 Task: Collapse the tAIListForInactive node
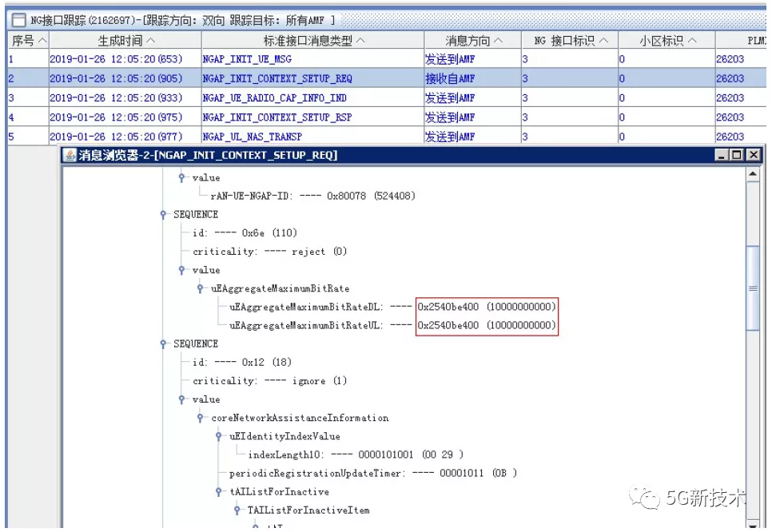pos(219,491)
